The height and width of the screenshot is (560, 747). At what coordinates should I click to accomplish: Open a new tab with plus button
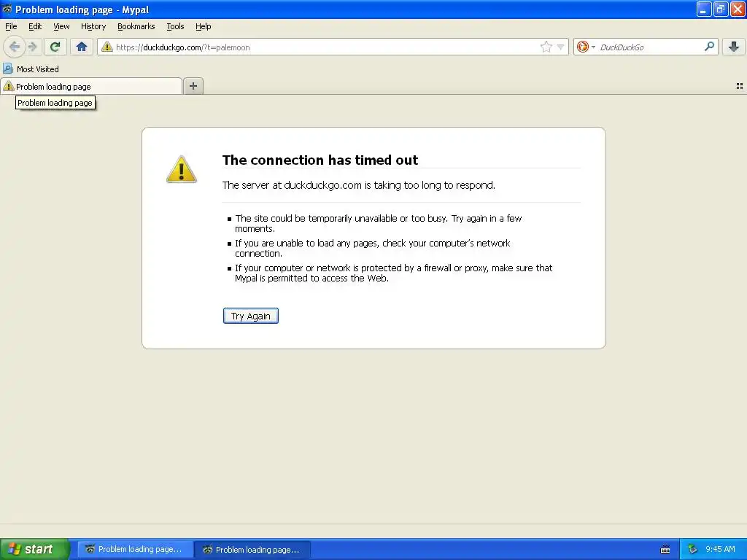(193, 86)
